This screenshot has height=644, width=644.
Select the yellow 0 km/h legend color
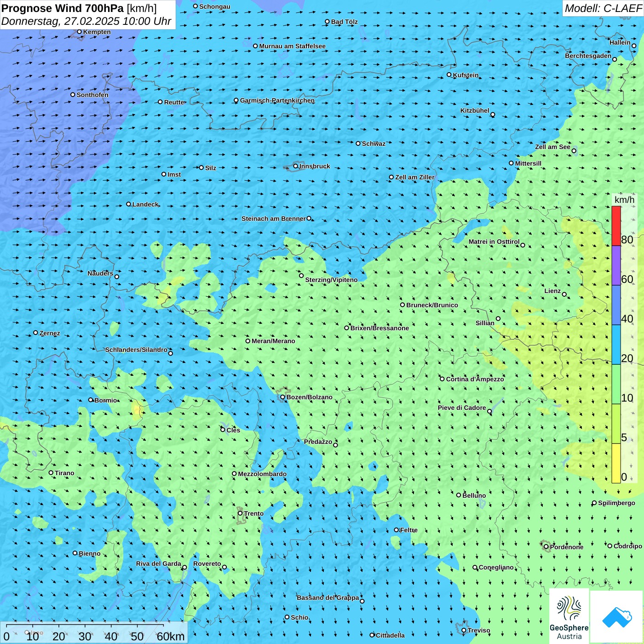(x=616, y=463)
